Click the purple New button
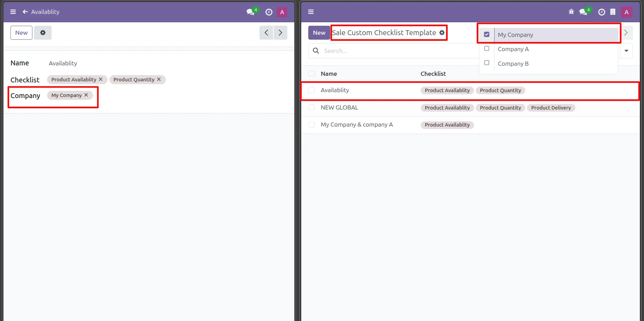The height and width of the screenshot is (321, 644). [319, 33]
